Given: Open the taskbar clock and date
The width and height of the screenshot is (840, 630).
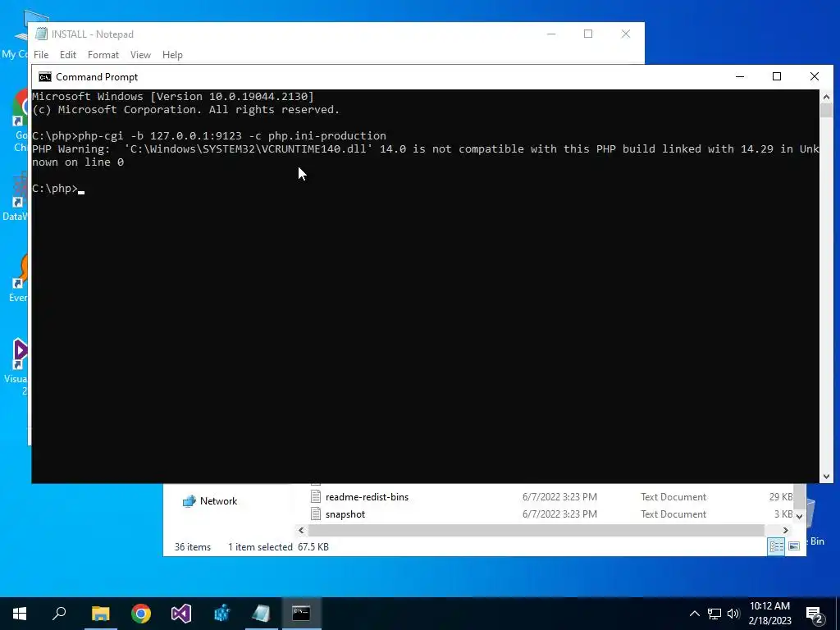Looking at the screenshot, I should click(x=769, y=614).
